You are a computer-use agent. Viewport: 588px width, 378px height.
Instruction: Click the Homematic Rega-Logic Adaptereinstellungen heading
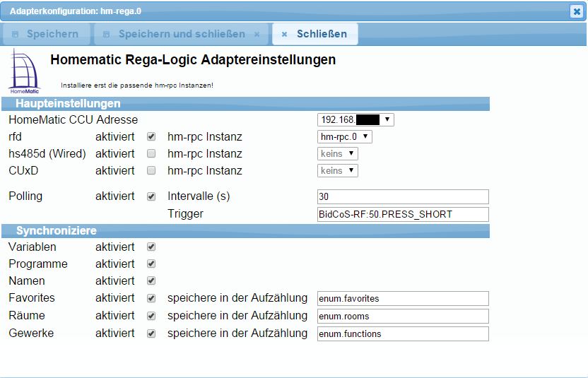click(x=193, y=59)
